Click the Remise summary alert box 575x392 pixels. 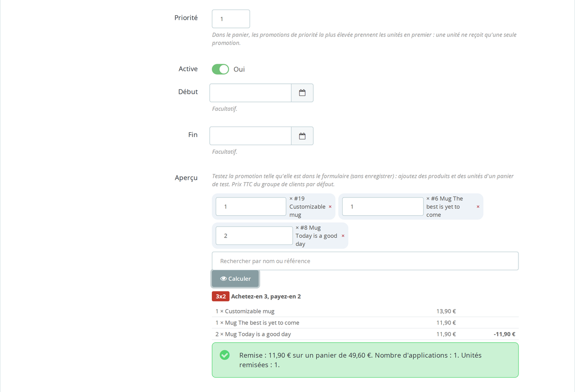point(365,360)
